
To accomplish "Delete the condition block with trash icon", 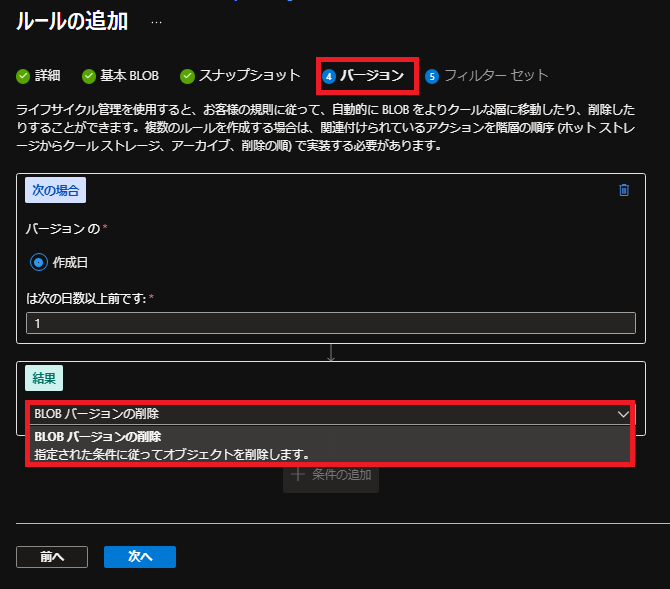I will pyautogui.click(x=624, y=190).
